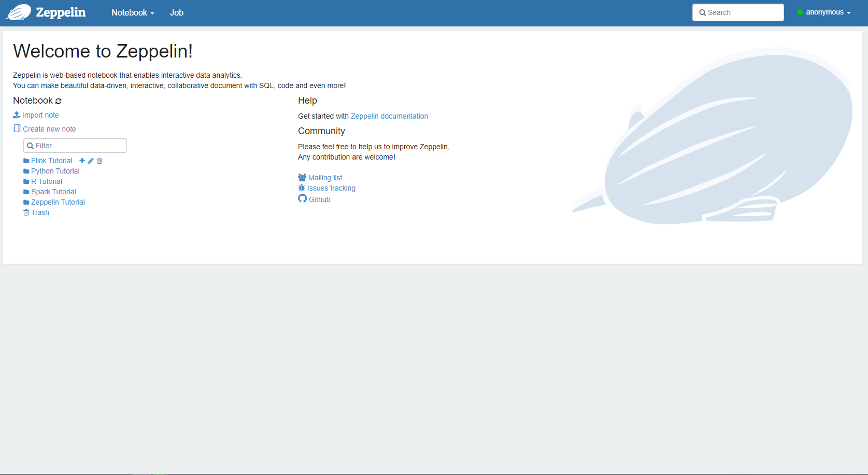
Task: Click the Issues tracking link
Action: click(x=331, y=188)
